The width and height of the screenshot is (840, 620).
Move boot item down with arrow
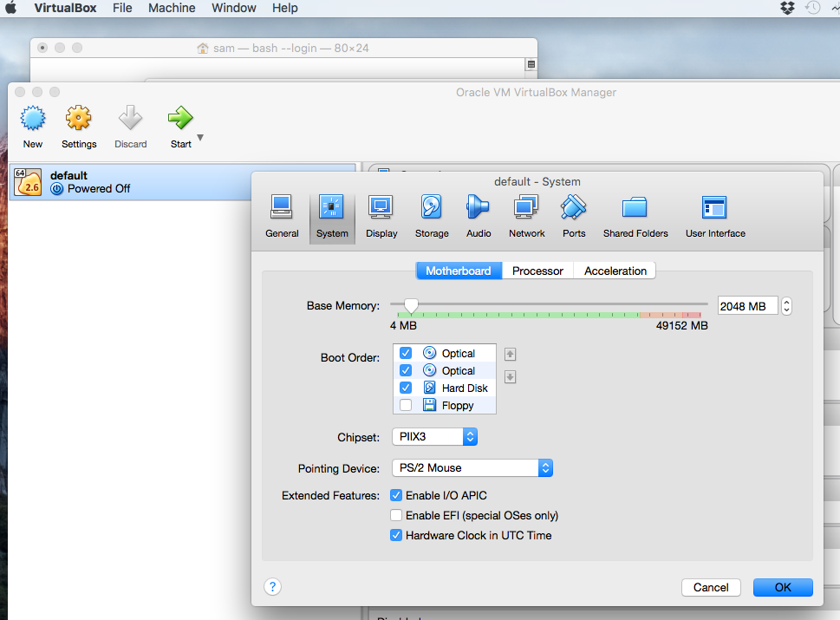(x=510, y=376)
